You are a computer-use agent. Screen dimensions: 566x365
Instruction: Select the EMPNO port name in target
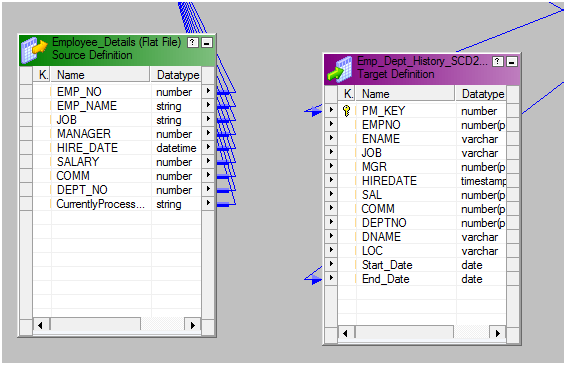tap(381, 125)
